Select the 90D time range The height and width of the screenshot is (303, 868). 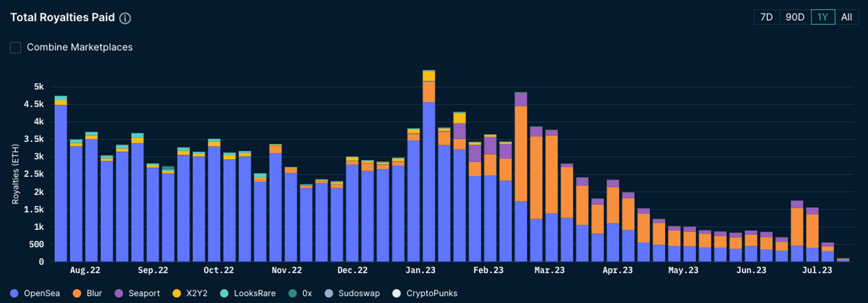(x=795, y=17)
